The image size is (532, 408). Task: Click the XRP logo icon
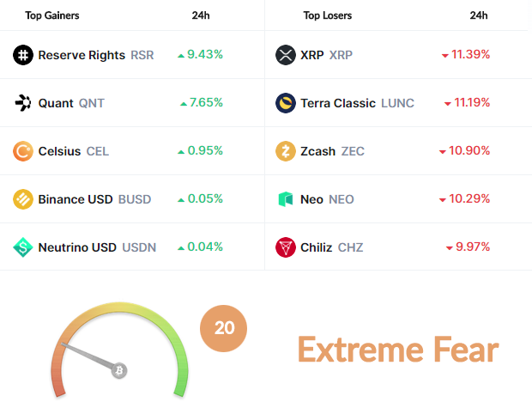[286, 55]
